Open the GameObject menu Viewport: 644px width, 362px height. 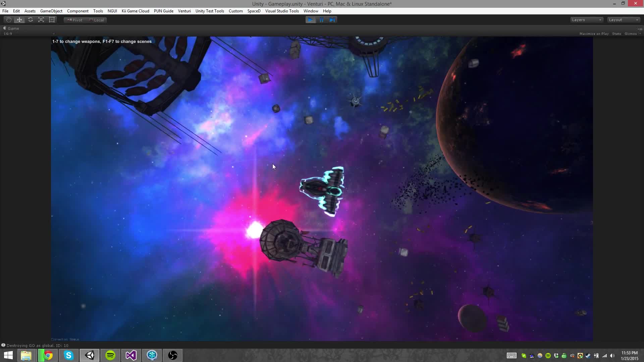click(51, 11)
